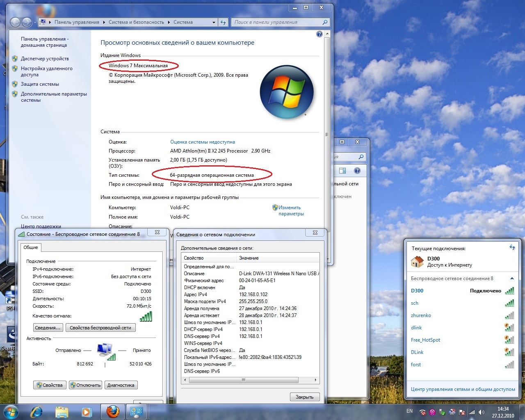This screenshot has width=525, height=420.
Task: Open Диспетчер устройств in the sidebar
Action: (45, 59)
